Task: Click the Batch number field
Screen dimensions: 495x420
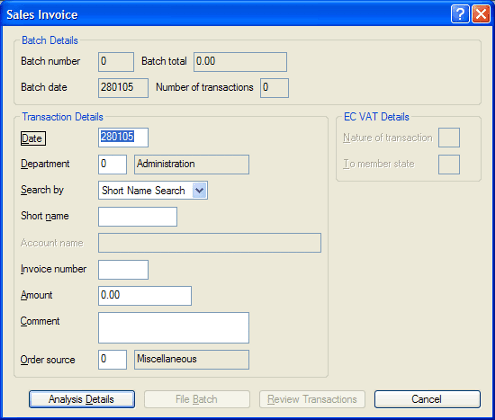Action: pyautogui.click(x=116, y=62)
